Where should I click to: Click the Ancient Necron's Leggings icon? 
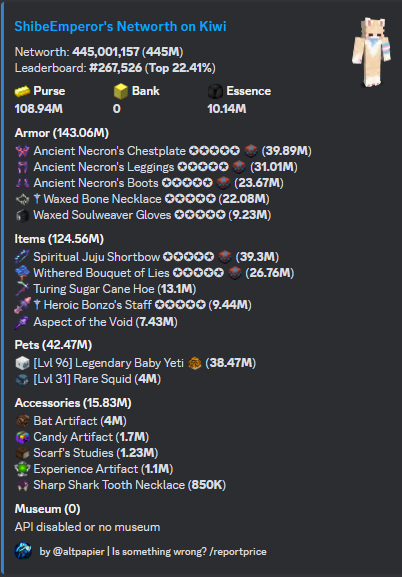(x=22, y=167)
